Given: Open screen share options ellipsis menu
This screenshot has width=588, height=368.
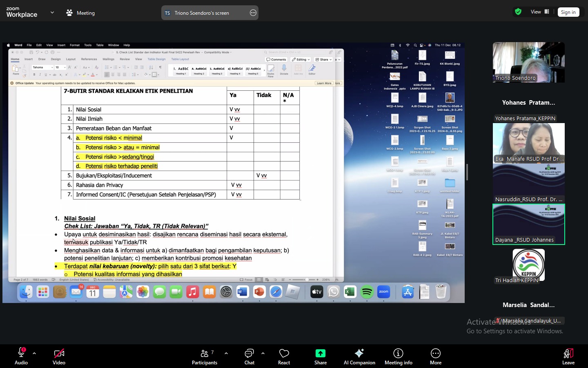Looking at the screenshot, I should point(253,13).
